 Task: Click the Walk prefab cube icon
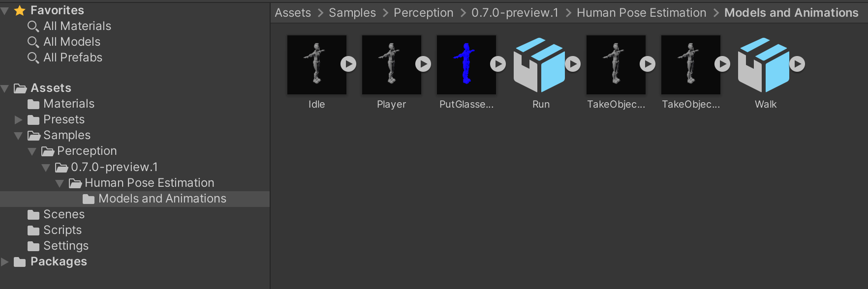763,64
